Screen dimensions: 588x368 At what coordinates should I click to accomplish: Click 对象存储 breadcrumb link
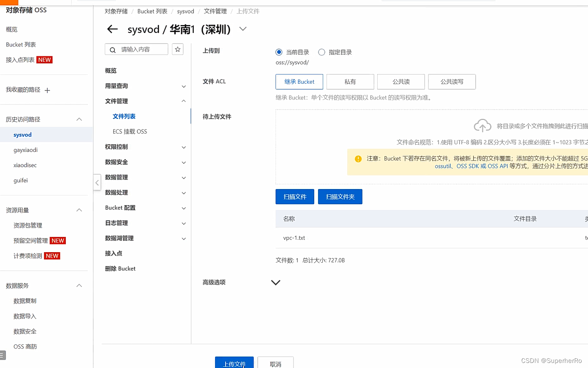[x=116, y=11]
